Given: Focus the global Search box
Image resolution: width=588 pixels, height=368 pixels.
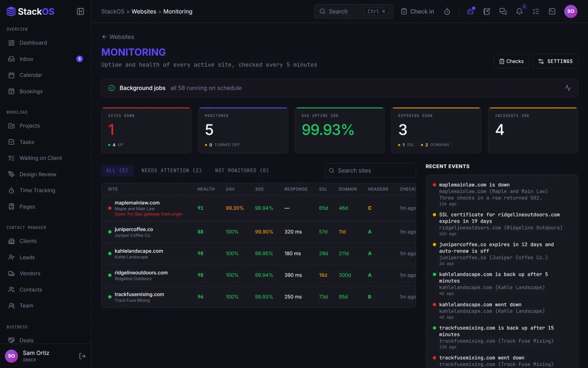Looking at the screenshot, I should [354, 11].
